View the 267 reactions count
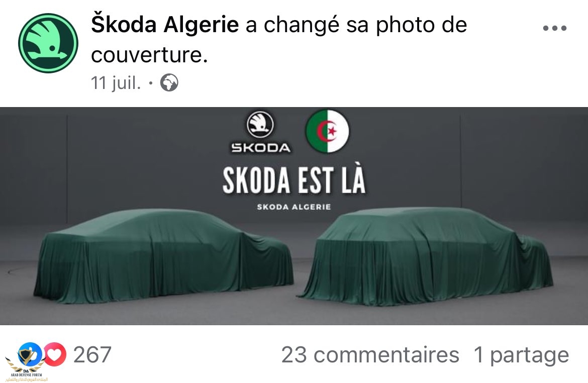588x383 pixels. 92,354
